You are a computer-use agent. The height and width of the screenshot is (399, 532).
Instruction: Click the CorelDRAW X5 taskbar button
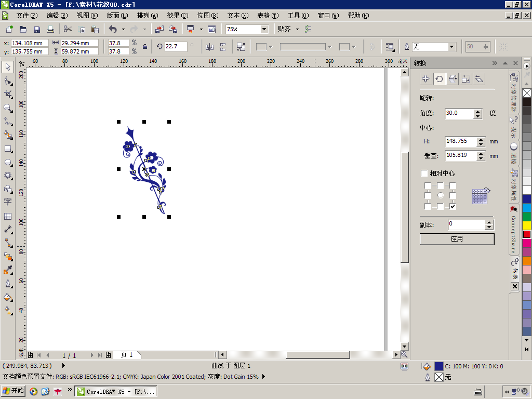pyautogui.click(x=116, y=391)
